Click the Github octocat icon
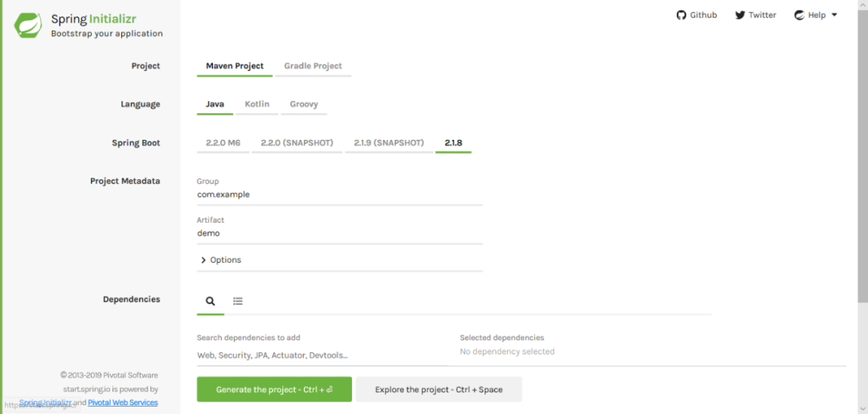The height and width of the screenshot is (414, 868). coord(682,15)
